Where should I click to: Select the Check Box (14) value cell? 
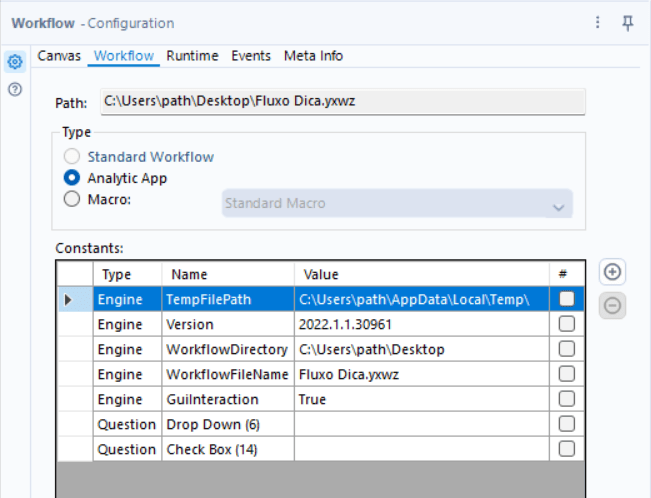click(422, 449)
